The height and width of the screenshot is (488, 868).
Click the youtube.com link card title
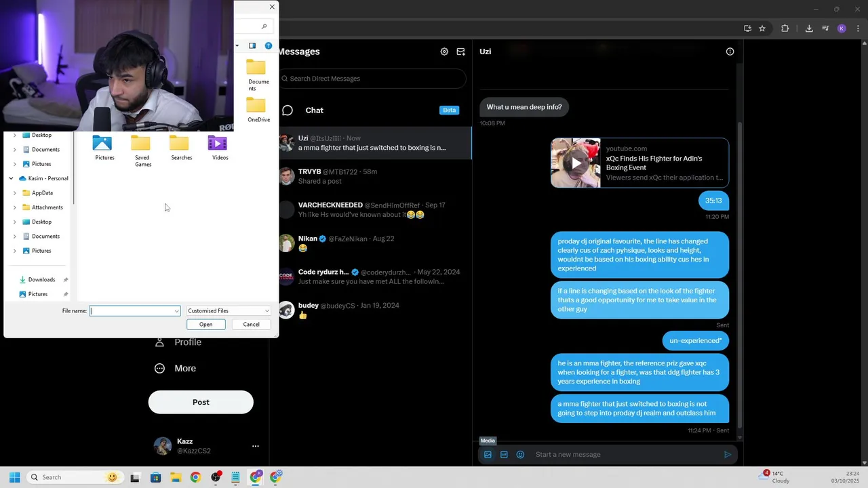[654, 163]
